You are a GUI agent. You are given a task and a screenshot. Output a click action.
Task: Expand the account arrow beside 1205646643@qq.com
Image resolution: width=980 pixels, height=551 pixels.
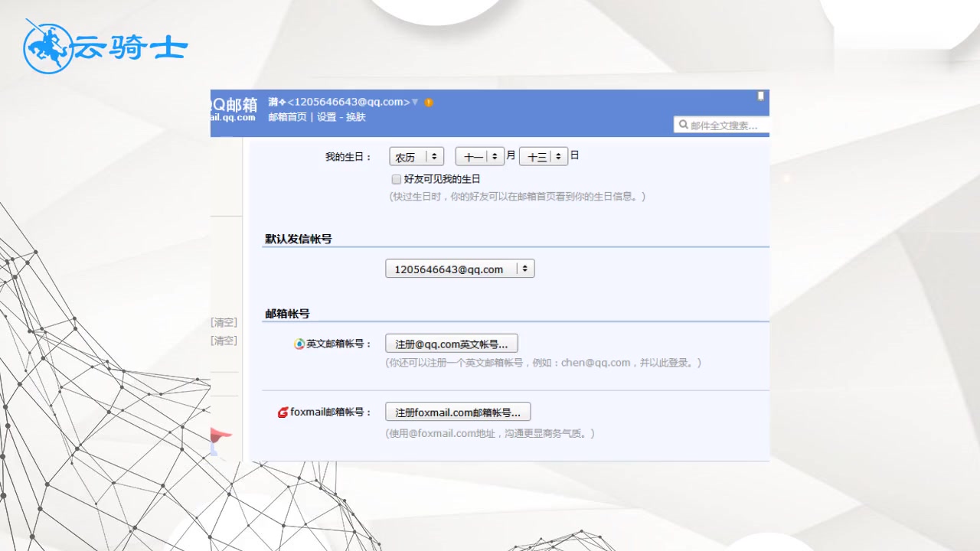(415, 102)
